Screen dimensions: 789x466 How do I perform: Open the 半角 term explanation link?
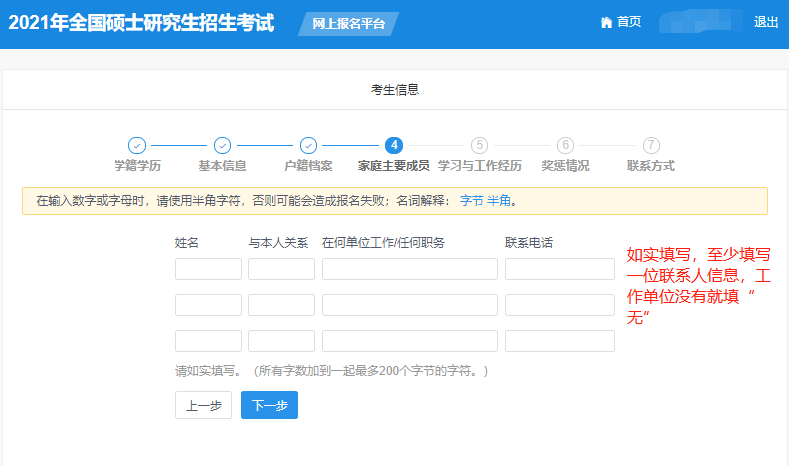499,201
